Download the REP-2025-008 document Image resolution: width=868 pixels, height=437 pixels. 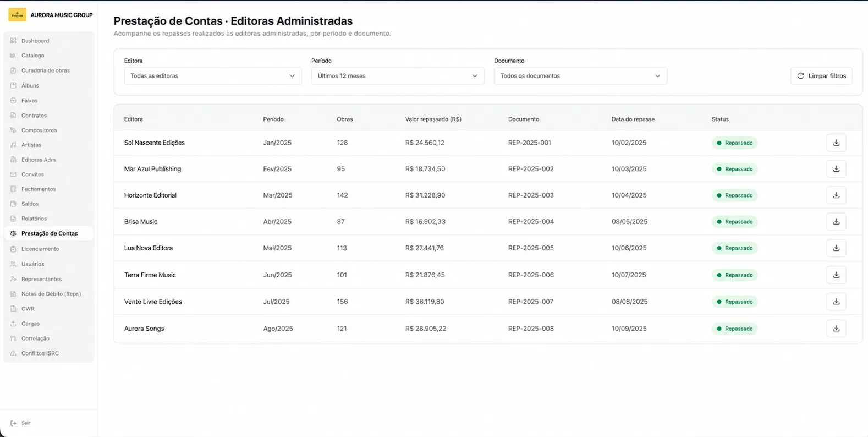836,329
